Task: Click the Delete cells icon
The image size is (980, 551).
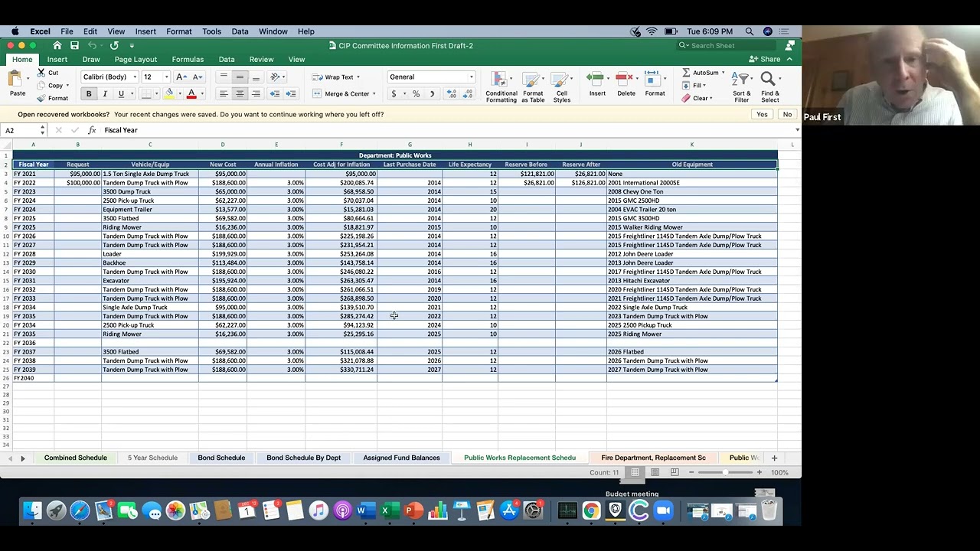Action: tap(626, 78)
